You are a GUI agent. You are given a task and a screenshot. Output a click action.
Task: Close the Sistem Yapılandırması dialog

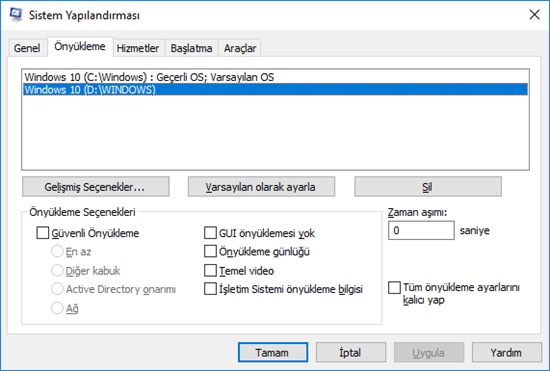[534, 15]
